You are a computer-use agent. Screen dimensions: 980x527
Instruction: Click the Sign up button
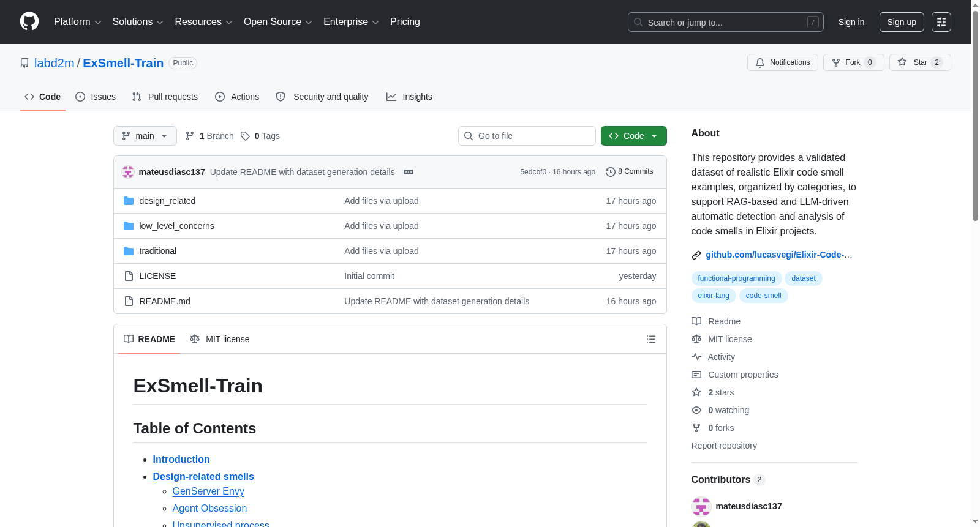(x=902, y=22)
